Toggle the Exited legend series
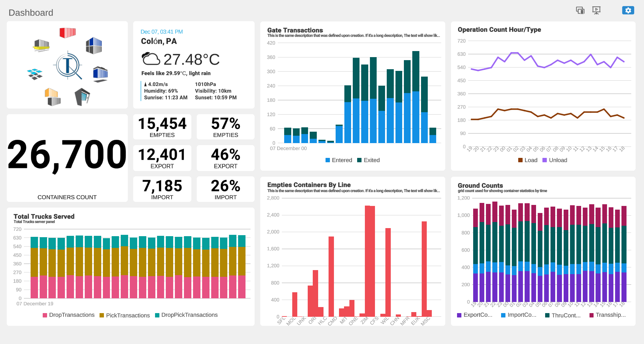Screen dimensions: 644x344 368,160
